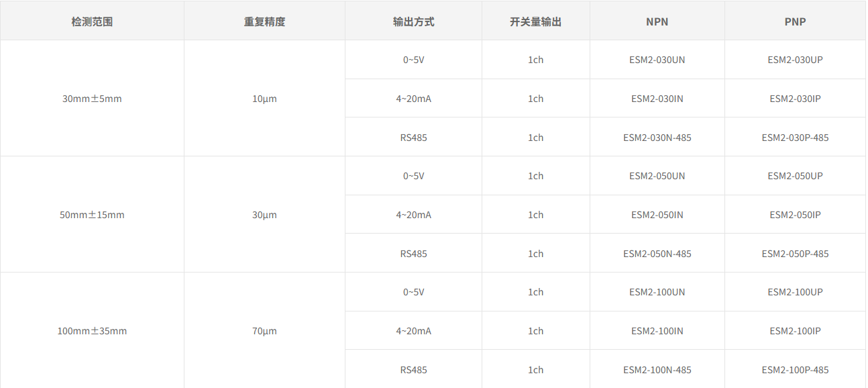Select the 30mm±5mm detection range cell
Screen dimensions: 868x388
(92, 99)
